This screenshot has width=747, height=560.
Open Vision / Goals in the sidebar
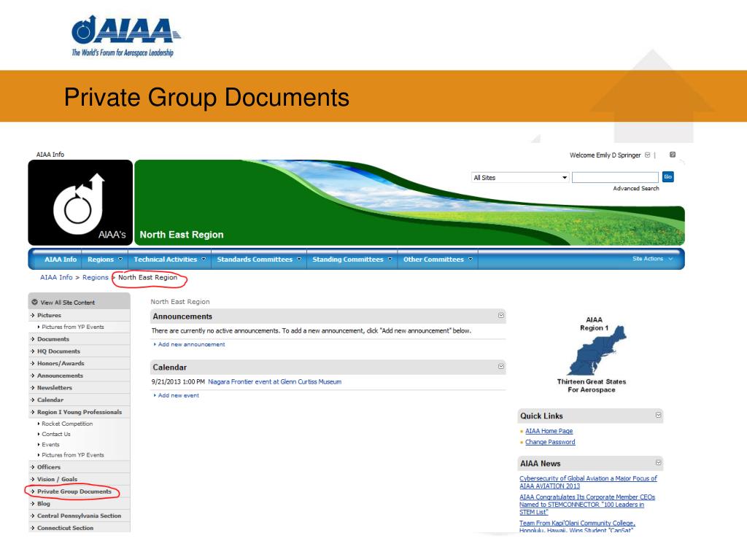[x=57, y=480]
